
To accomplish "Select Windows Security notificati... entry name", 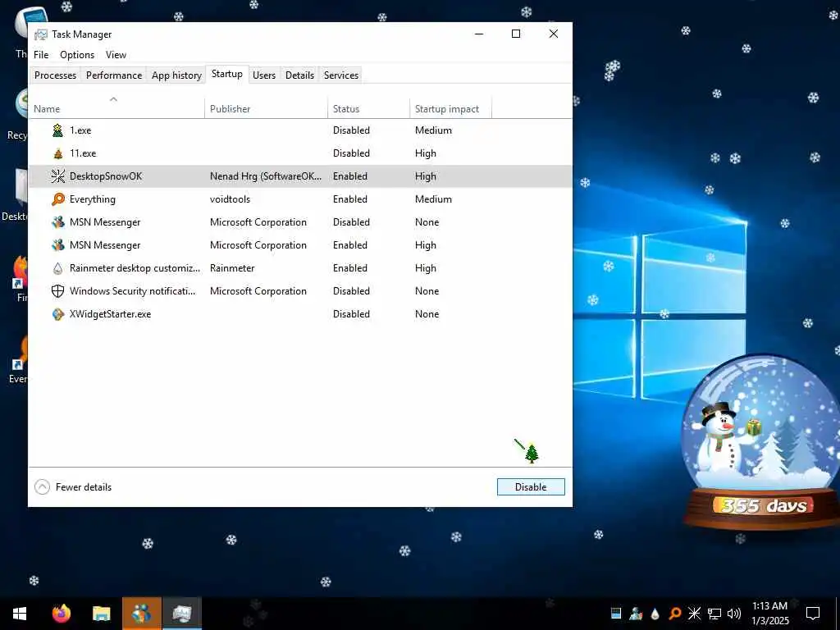I will (132, 291).
